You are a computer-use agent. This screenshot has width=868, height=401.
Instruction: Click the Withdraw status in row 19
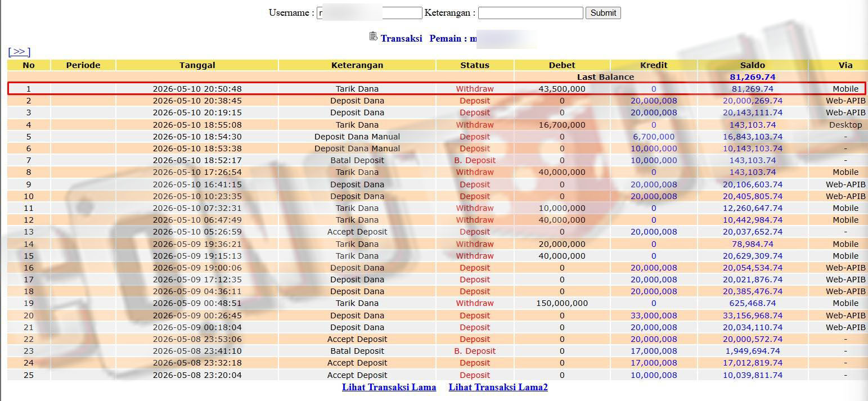(x=475, y=303)
